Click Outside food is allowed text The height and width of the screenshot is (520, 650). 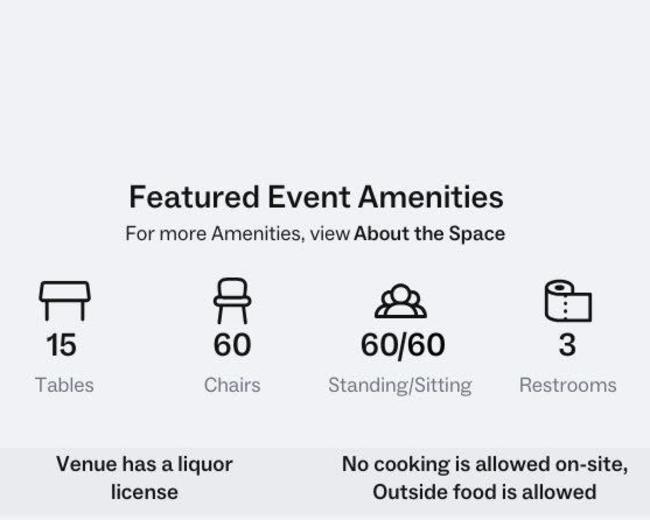485,493
